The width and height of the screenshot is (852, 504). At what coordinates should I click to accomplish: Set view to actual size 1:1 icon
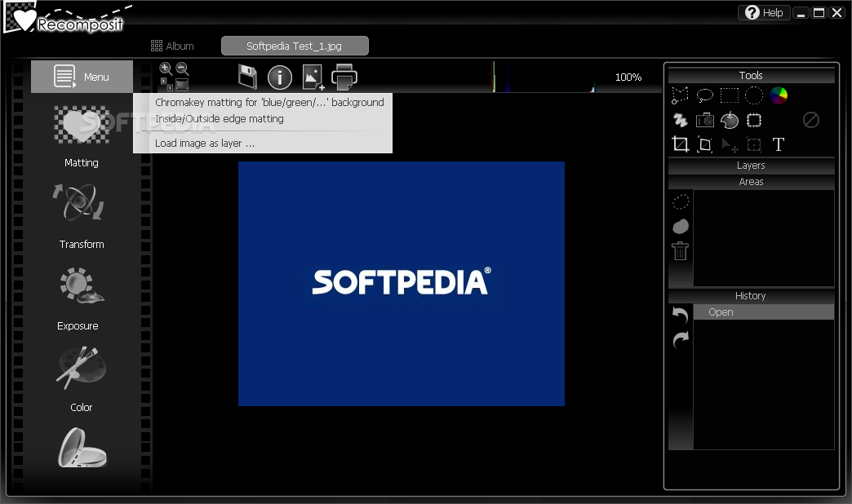[166, 84]
